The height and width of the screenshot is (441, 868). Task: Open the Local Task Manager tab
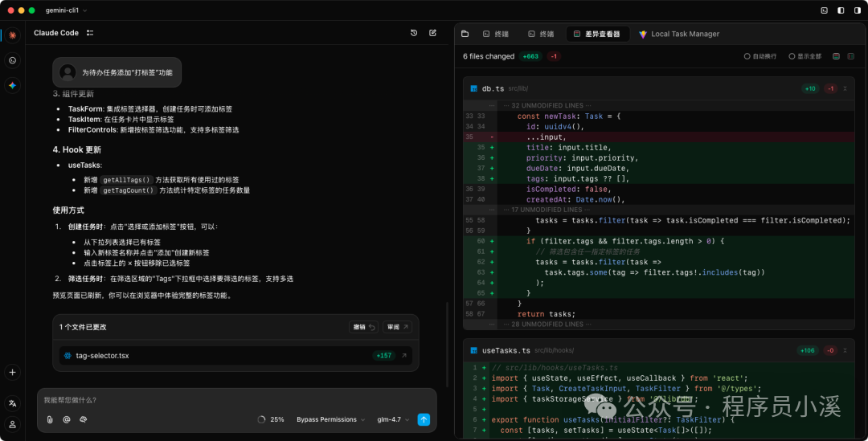[678, 34]
